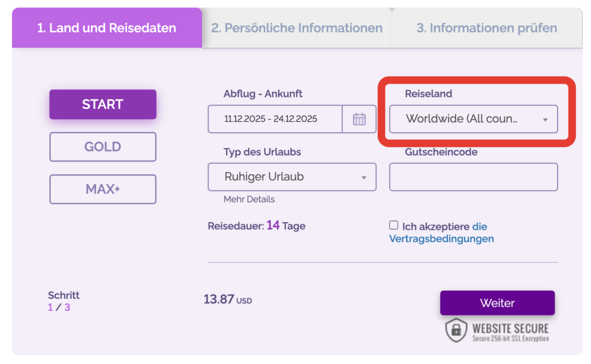Open the '3. Informationen prüfen' tab

[x=487, y=28]
